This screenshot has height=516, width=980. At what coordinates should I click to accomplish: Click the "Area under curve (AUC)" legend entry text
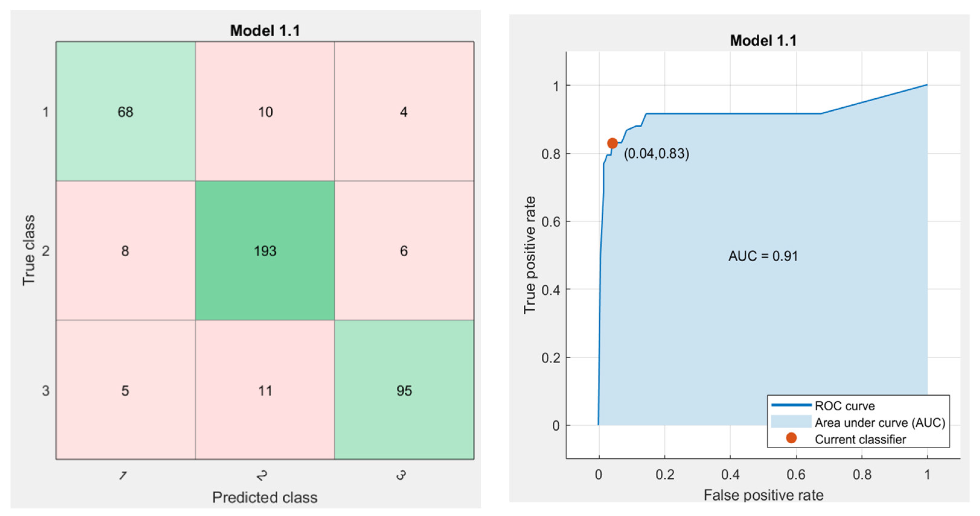pyautogui.click(x=879, y=423)
